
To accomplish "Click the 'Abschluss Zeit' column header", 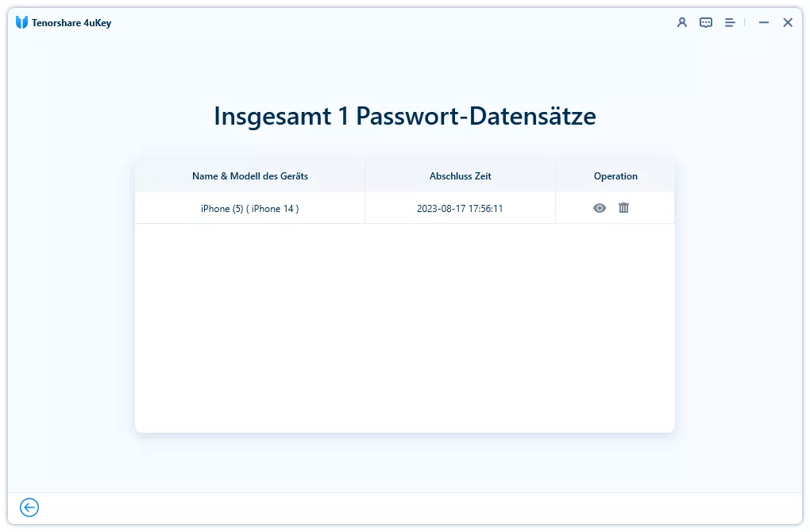I will click(461, 176).
